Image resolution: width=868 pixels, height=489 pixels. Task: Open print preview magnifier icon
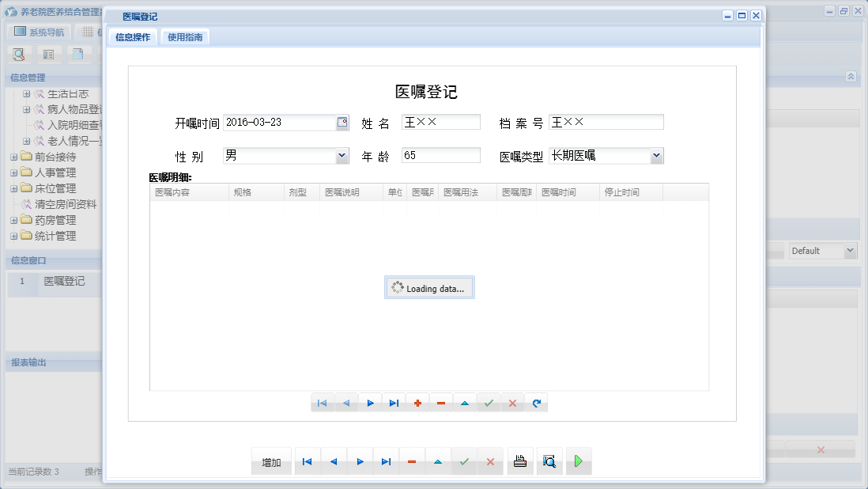tap(549, 461)
